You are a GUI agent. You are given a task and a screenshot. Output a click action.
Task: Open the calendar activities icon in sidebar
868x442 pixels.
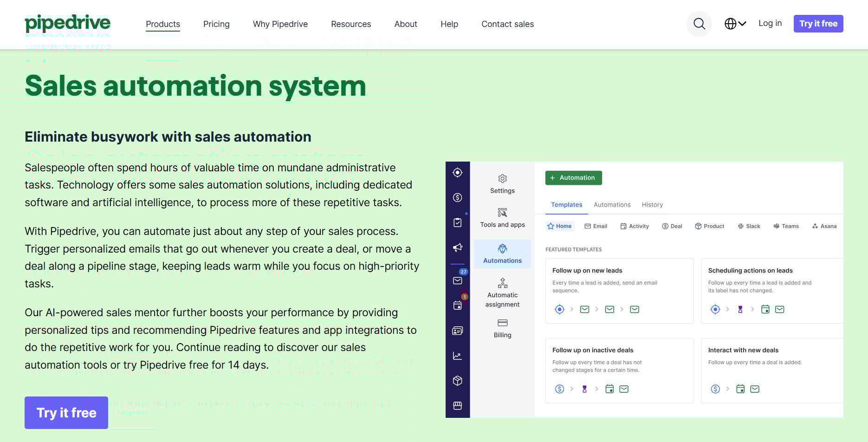click(458, 305)
